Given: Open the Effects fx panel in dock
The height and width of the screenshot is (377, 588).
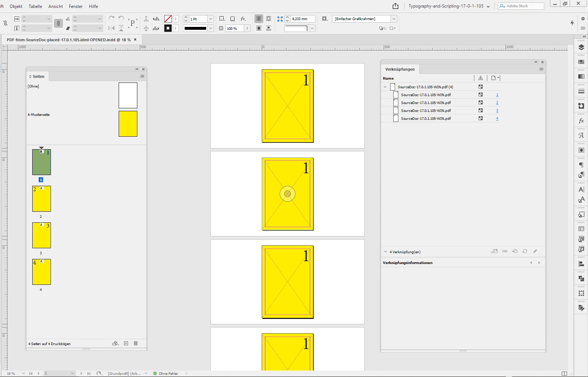Looking at the screenshot, I should coord(581,121).
